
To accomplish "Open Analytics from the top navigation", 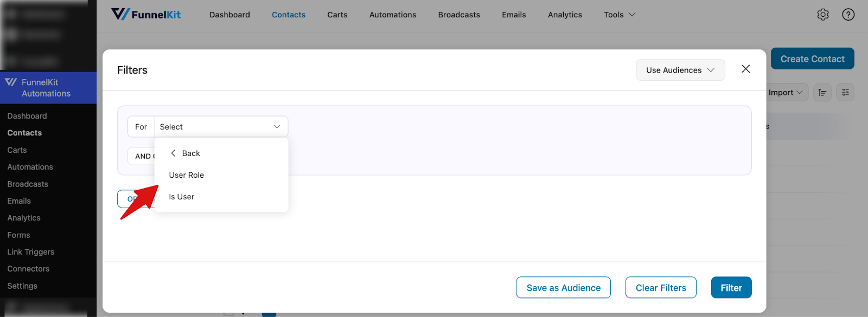I will [564, 15].
